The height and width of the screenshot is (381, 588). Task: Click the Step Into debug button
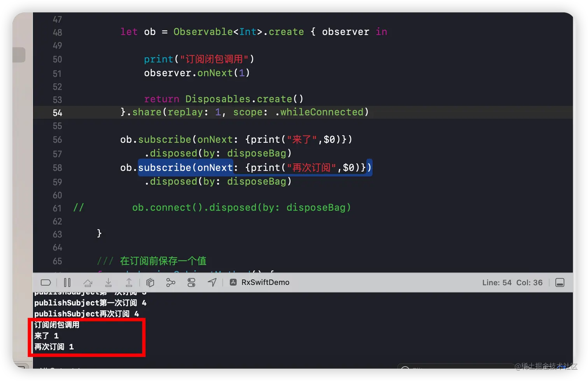coord(108,283)
